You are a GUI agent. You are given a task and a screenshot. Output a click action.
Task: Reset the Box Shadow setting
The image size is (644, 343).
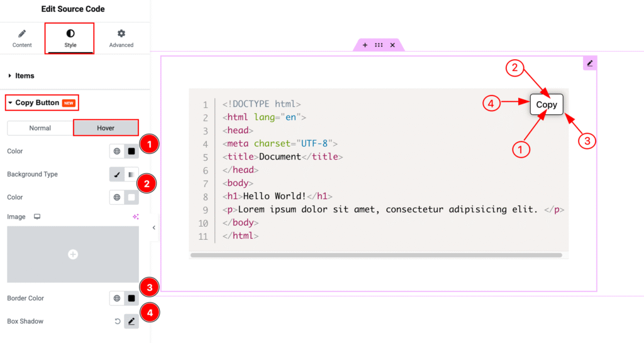(x=118, y=321)
